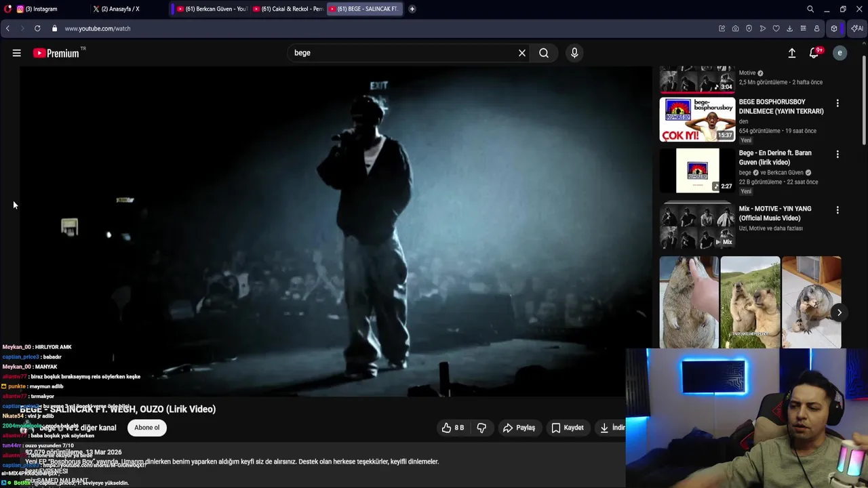Open browser downloads icon

pyautogui.click(x=789, y=28)
